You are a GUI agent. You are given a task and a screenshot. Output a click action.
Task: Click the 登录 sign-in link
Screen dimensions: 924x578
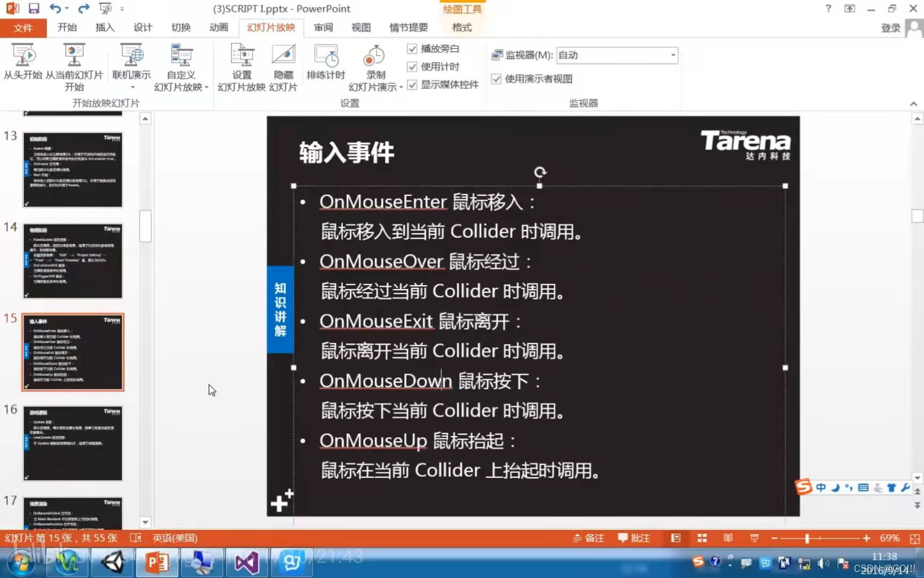tap(891, 28)
